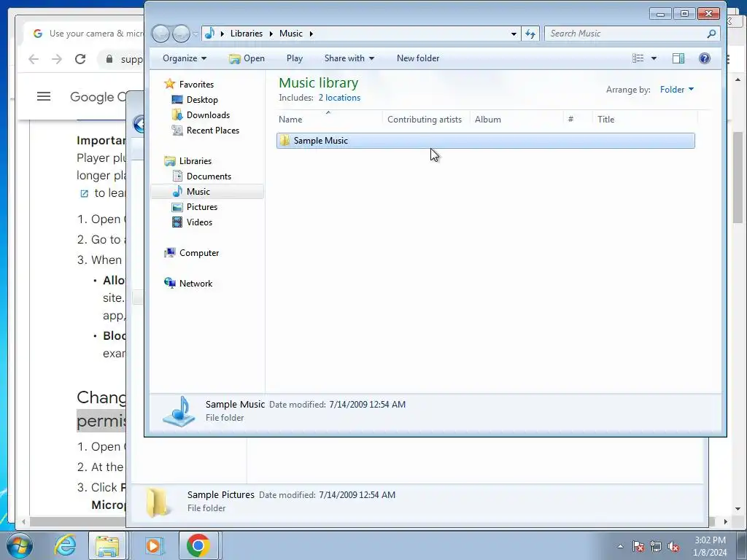The width and height of the screenshot is (747, 560).
Task: Click the music note icon in address bar
Action: coord(209,34)
